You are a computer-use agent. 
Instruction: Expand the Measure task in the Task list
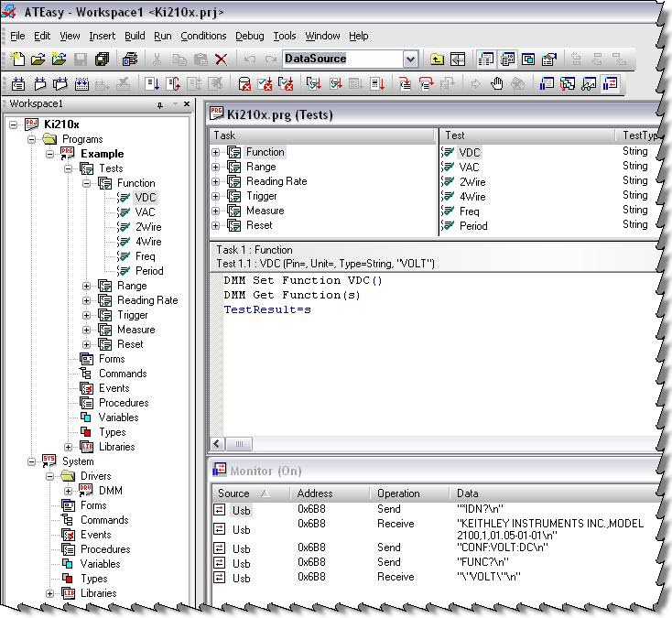tap(215, 211)
